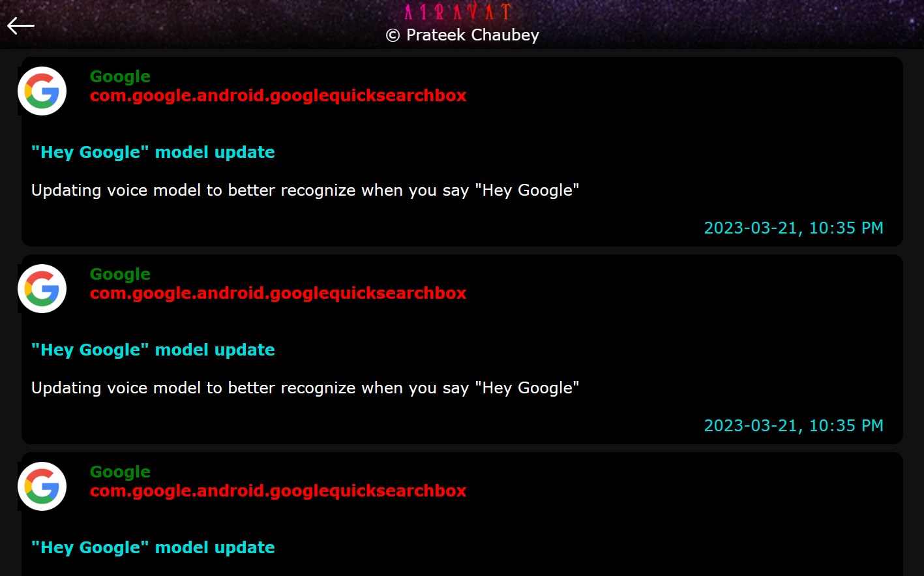Click the Google logo in first notification

[x=42, y=91]
